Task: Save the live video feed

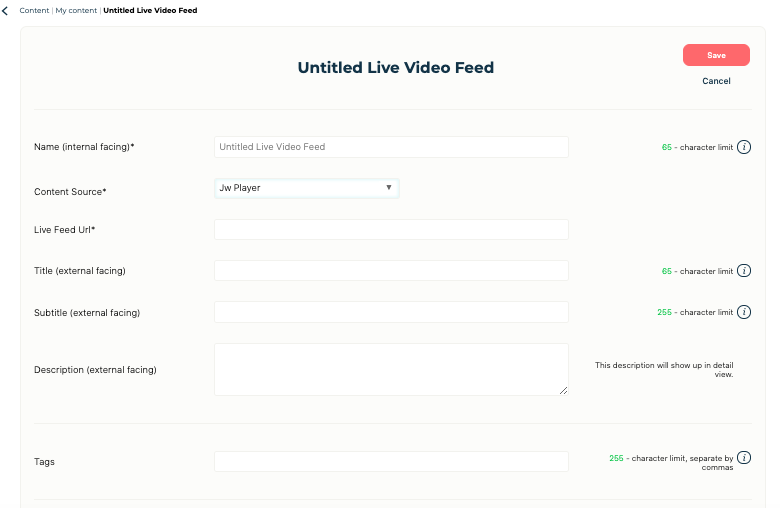Action: [716, 55]
